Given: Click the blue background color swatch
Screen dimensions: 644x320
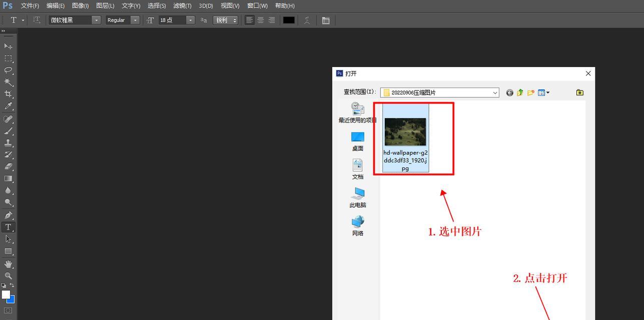Looking at the screenshot, I should 12,300.
